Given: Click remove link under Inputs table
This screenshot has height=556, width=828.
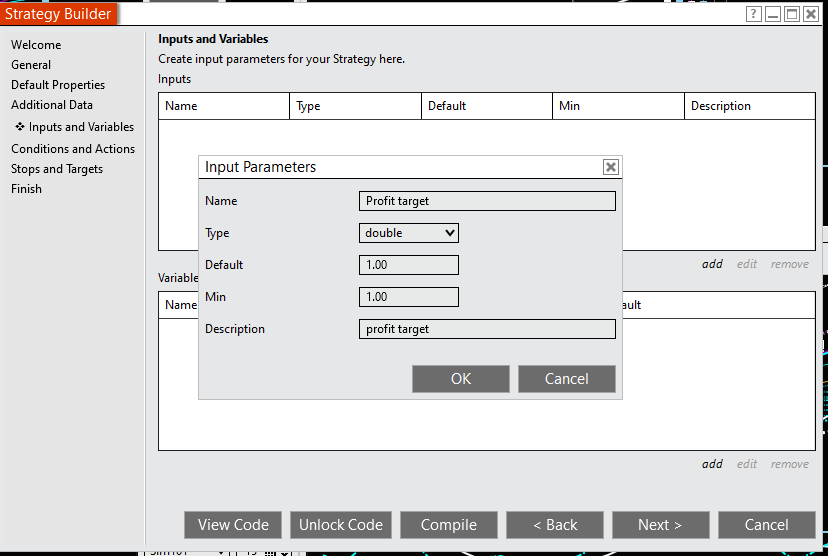Looking at the screenshot, I should pos(789,264).
